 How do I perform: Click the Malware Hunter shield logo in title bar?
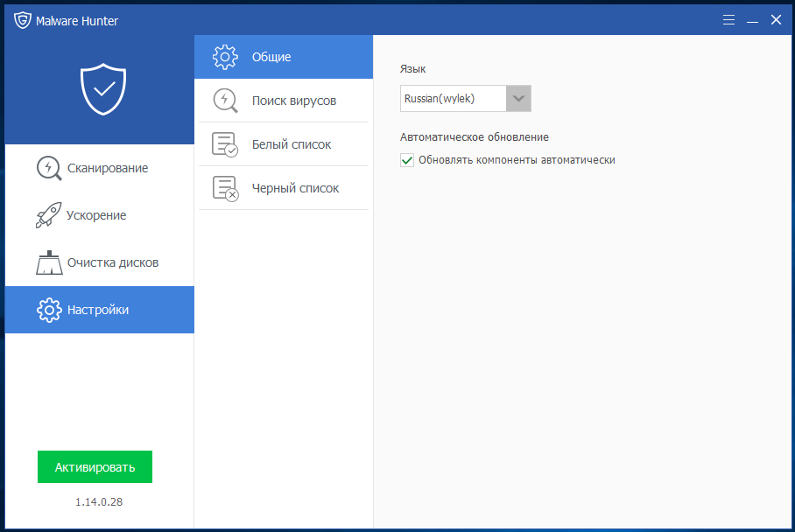22,20
